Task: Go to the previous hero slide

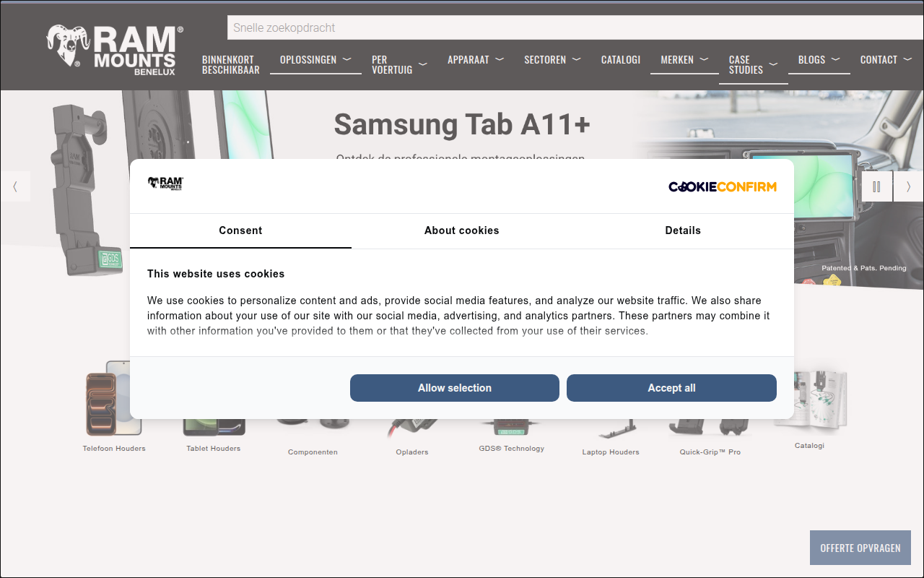Action: 15,186
